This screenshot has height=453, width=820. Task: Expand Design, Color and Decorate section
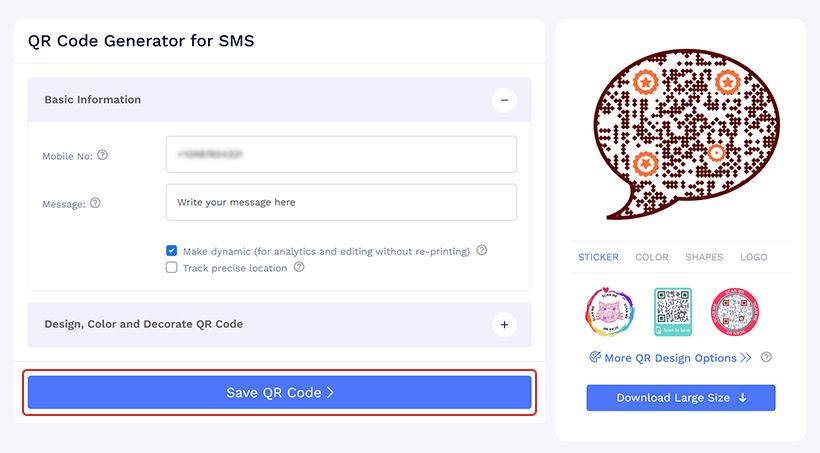(x=504, y=324)
